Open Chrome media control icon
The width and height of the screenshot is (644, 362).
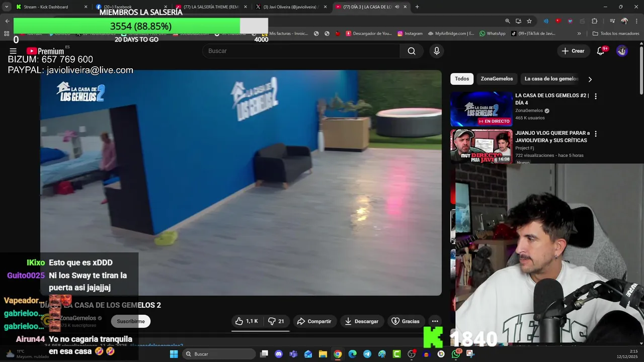[612, 21]
